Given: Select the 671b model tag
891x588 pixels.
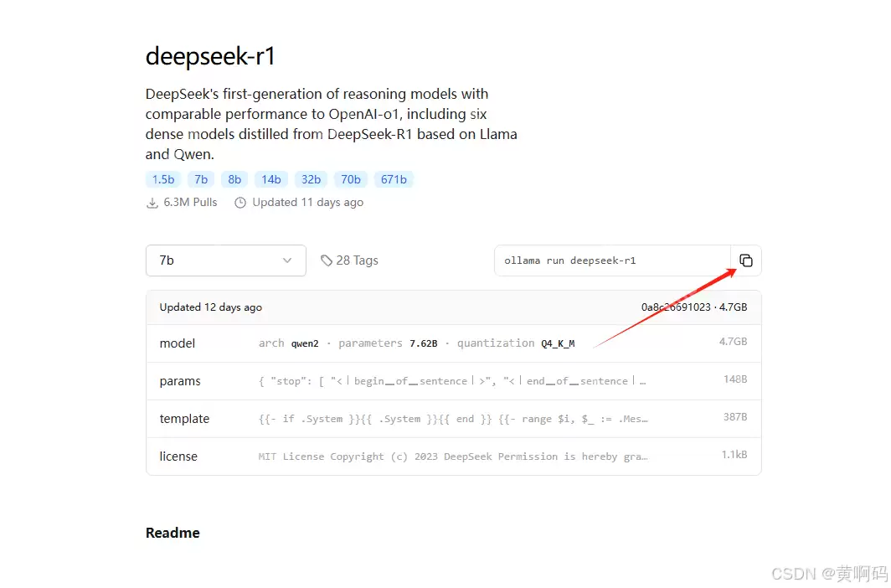Looking at the screenshot, I should coord(394,178).
